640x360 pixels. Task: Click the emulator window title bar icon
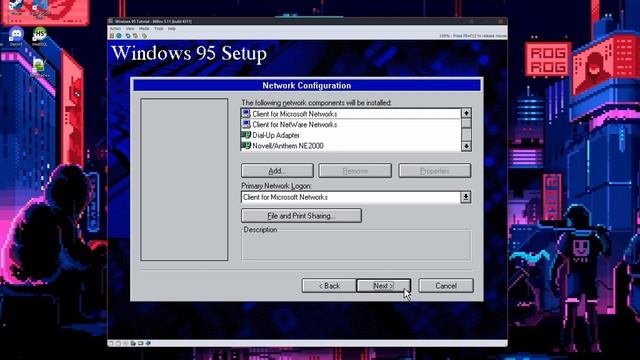coord(111,21)
